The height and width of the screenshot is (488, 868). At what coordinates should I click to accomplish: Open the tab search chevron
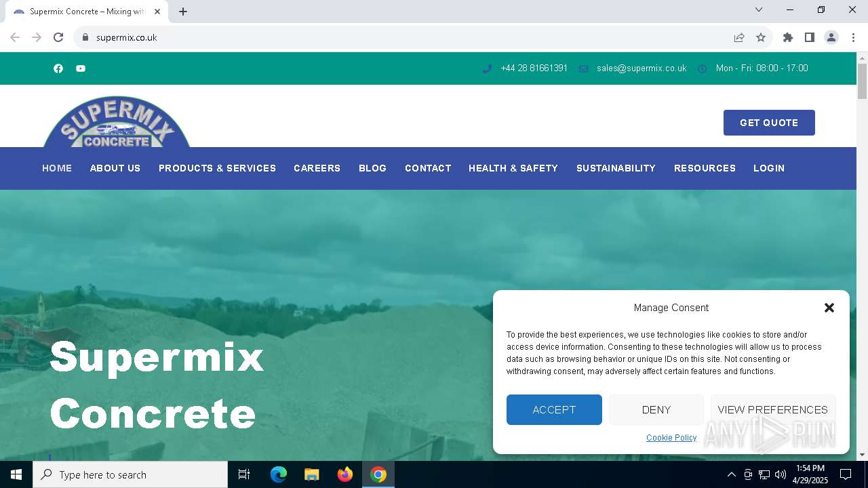point(759,9)
